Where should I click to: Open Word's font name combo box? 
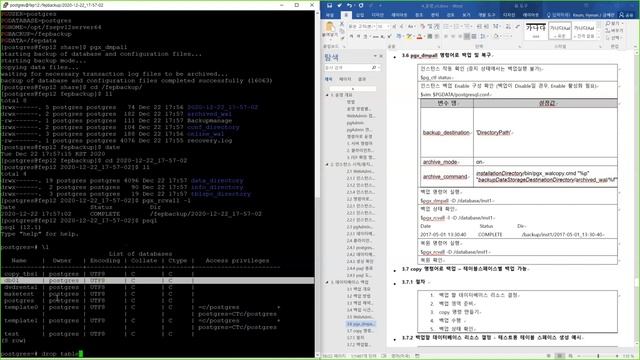pyautogui.click(x=361, y=27)
